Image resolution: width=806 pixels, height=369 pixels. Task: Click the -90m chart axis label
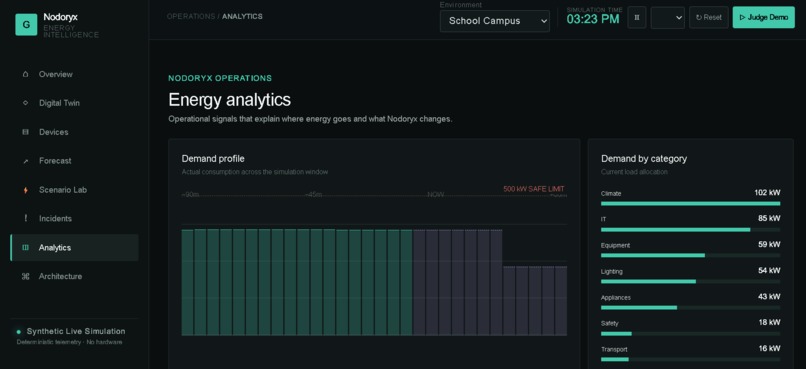[190, 195]
